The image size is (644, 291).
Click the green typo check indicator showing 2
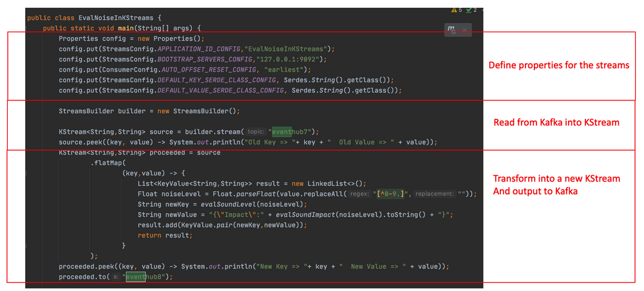coord(471,10)
